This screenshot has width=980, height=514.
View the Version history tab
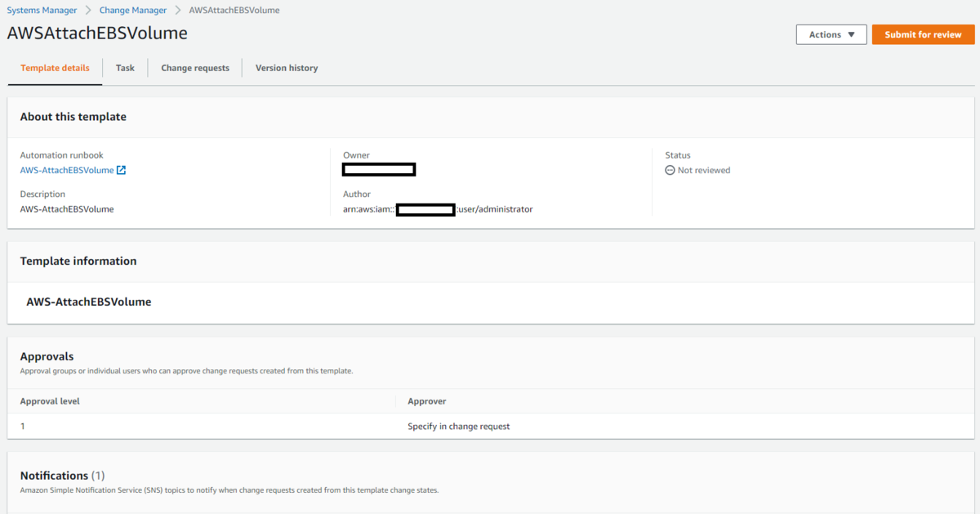(x=287, y=68)
